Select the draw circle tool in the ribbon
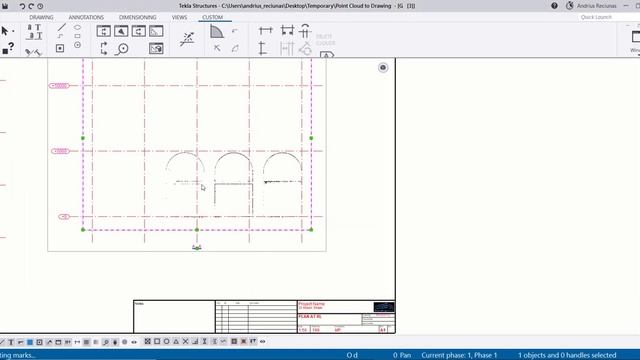Screen dimensions: 640x360 (x=78, y=45)
